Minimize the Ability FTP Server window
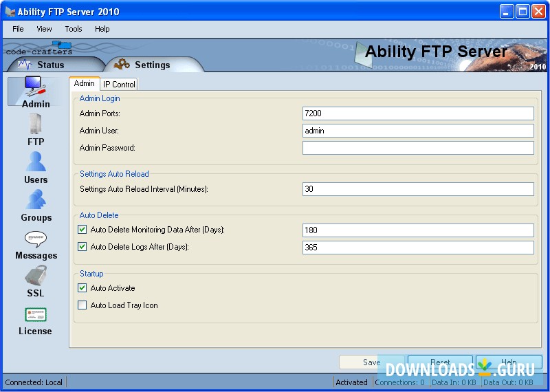This screenshot has height=392, width=550. click(506, 12)
